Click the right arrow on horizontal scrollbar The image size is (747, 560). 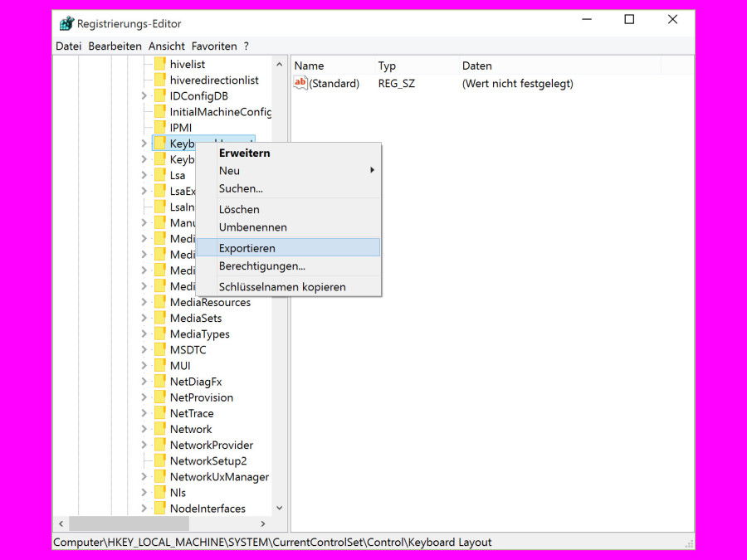[263, 523]
